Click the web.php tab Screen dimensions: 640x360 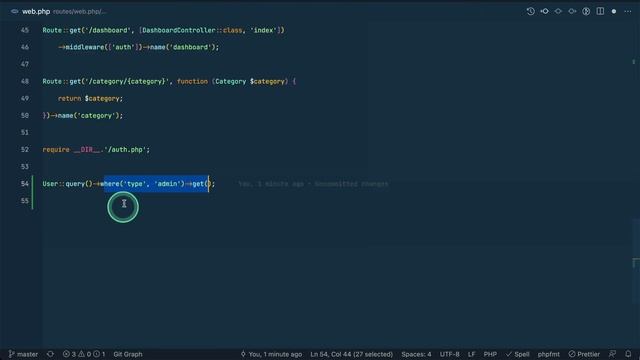(36, 11)
